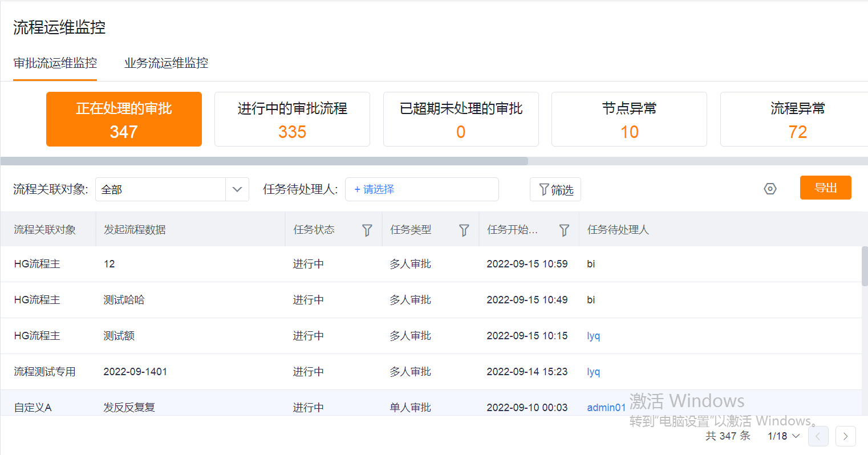Click HG流程主 in the 测试哈哈 row

pos(36,300)
